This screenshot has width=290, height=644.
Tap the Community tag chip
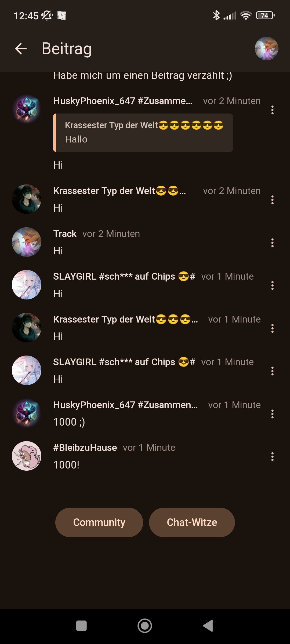click(x=99, y=522)
